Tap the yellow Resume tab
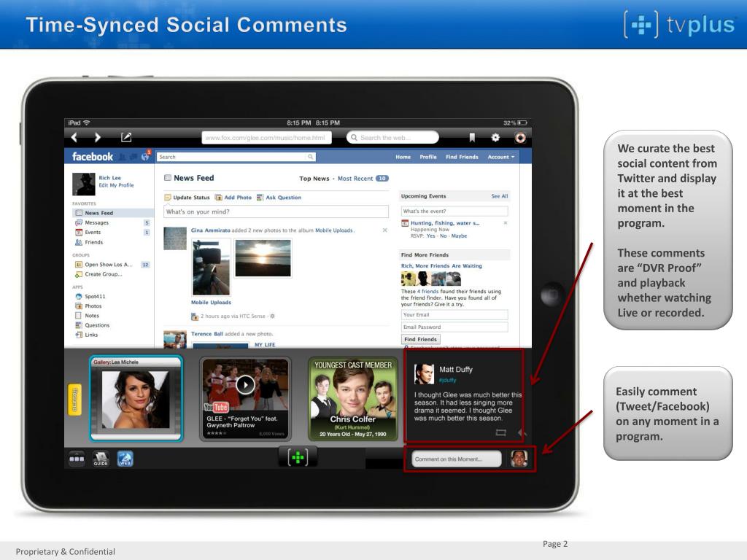 [x=74, y=399]
